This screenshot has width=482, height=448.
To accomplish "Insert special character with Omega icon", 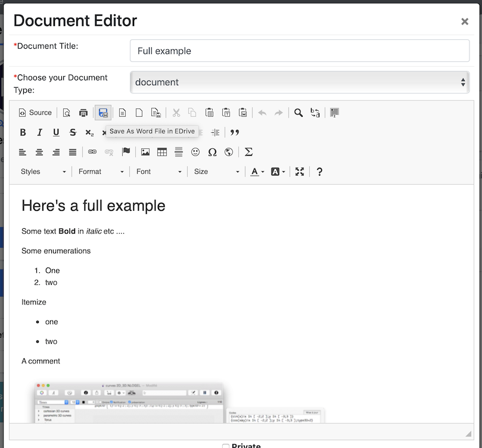I will (x=212, y=152).
